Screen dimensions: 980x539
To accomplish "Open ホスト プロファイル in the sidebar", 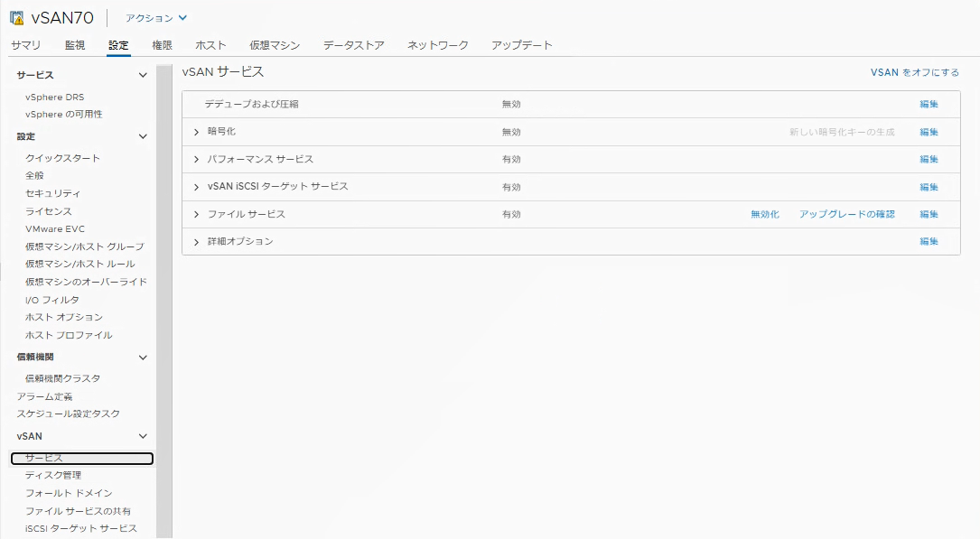I will 69,335.
